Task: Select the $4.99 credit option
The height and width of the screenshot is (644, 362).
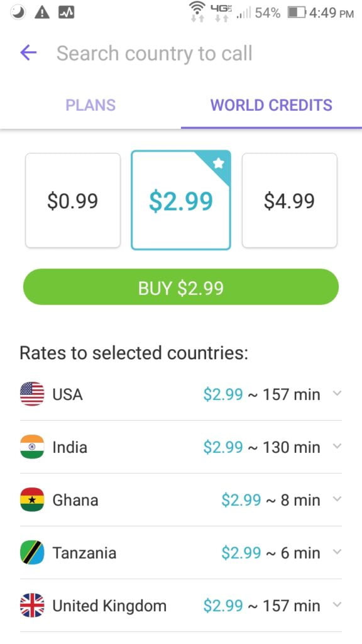Action: (x=289, y=201)
